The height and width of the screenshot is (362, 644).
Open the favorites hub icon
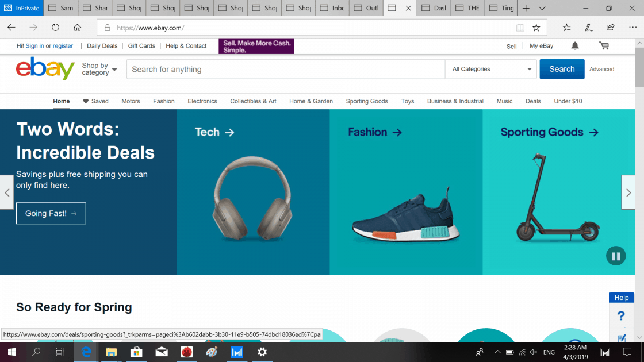point(567,28)
